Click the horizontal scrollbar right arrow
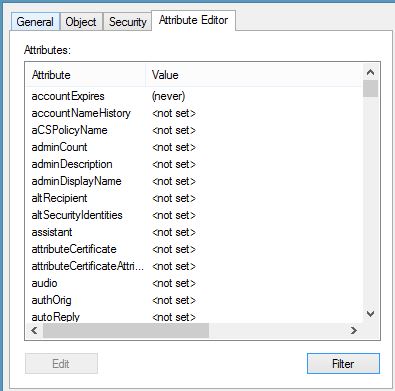 (x=354, y=330)
